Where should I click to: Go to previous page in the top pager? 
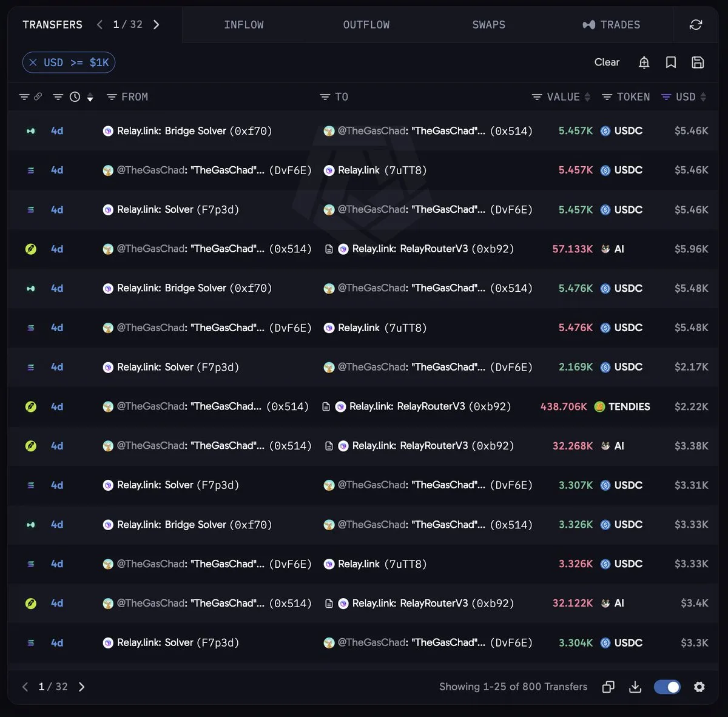click(99, 25)
